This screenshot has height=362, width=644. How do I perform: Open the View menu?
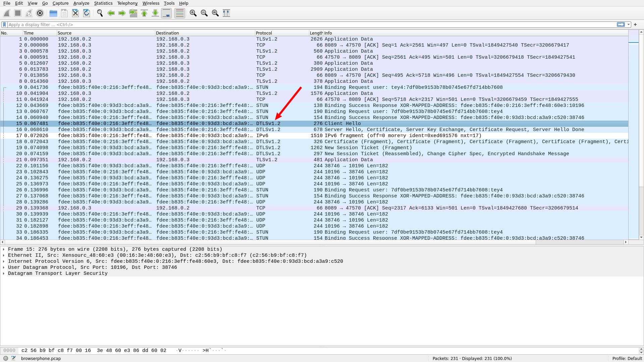(33, 3)
